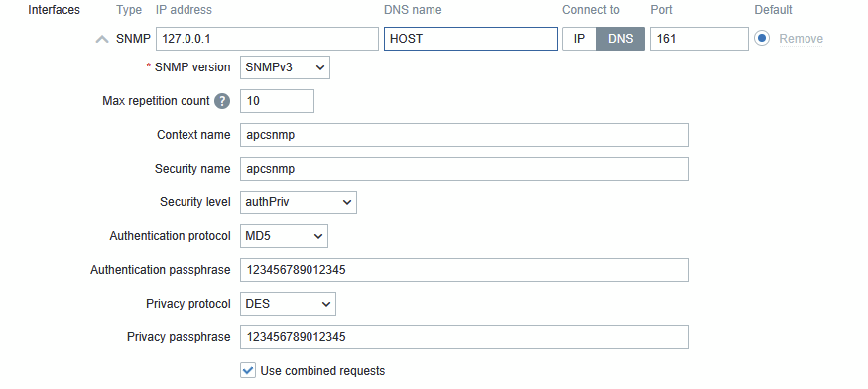Open the Security level dropdown
868x389 pixels.
[x=299, y=202]
